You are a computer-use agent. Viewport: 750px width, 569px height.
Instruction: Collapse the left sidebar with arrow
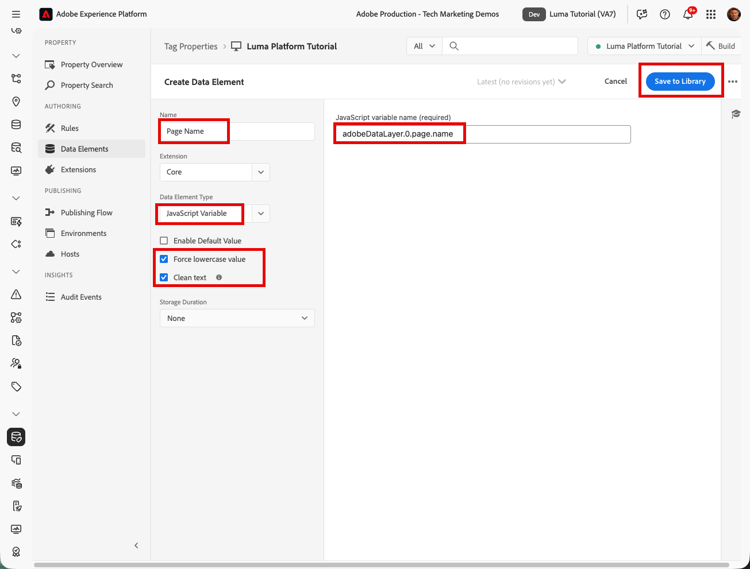pos(136,546)
